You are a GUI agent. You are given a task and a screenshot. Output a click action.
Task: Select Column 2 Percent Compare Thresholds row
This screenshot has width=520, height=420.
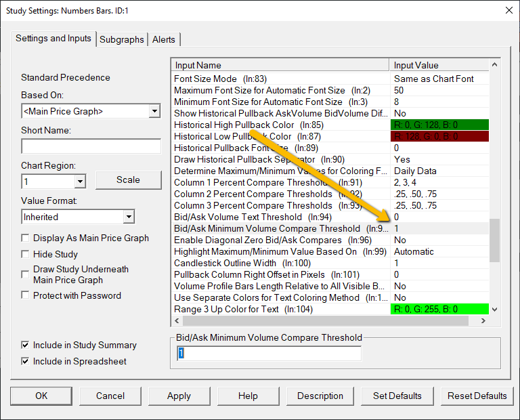[330, 194]
